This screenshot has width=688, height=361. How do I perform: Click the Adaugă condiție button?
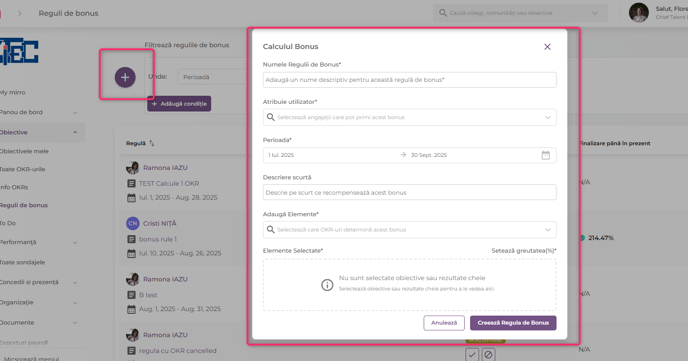(179, 104)
